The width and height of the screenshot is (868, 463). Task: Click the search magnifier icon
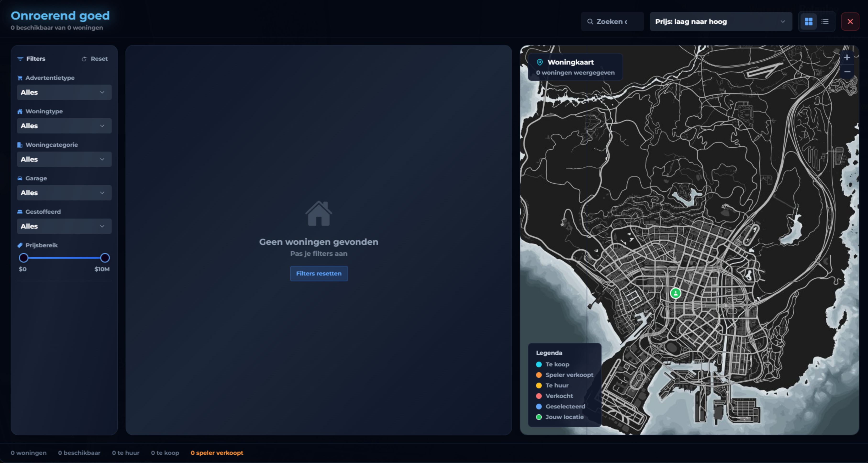coord(590,22)
